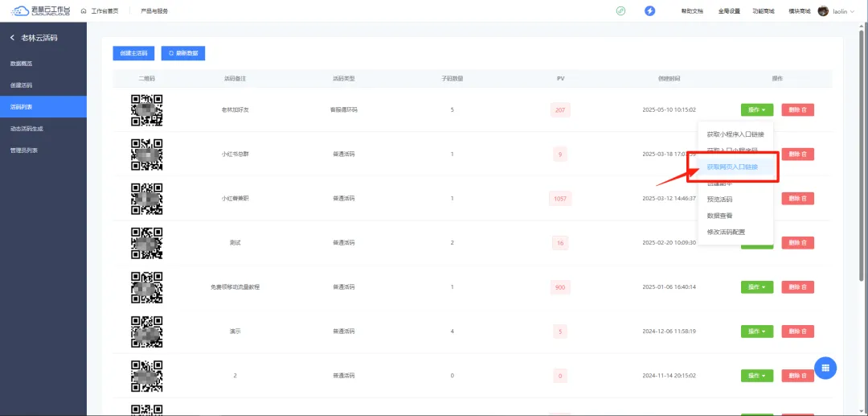
Task: Open the floating blue grid menu button
Action: coord(825,368)
